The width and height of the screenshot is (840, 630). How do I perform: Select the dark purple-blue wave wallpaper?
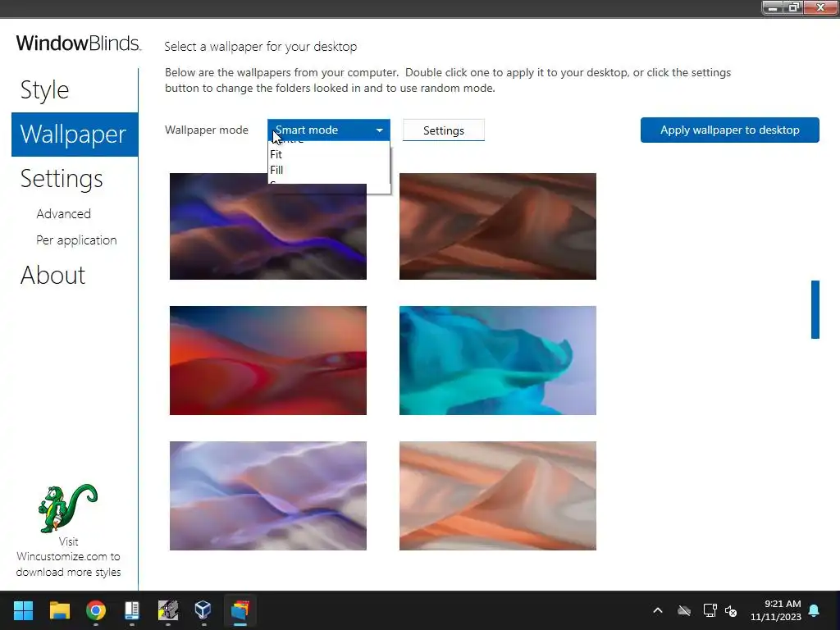tap(268, 226)
